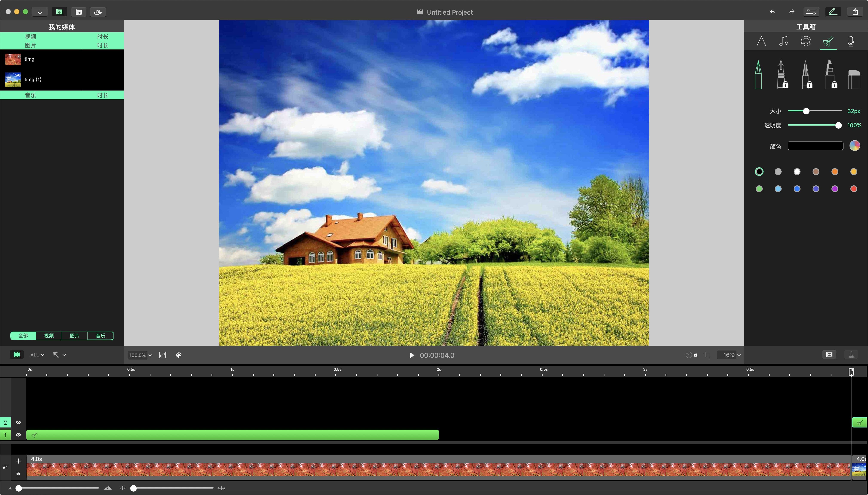This screenshot has height=495, width=868.
Task: Adjust the timeline zoom slider
Action: click(x=133, y=488)
